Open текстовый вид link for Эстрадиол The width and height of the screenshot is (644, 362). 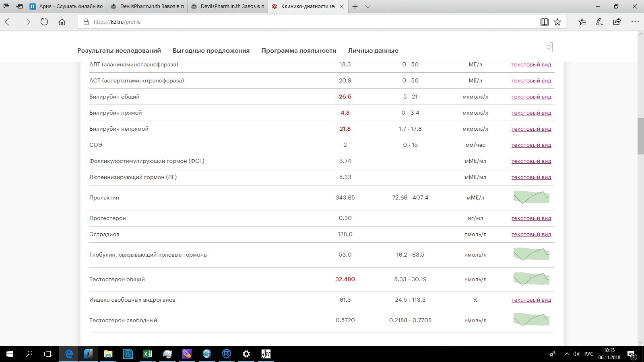(531, 234)
